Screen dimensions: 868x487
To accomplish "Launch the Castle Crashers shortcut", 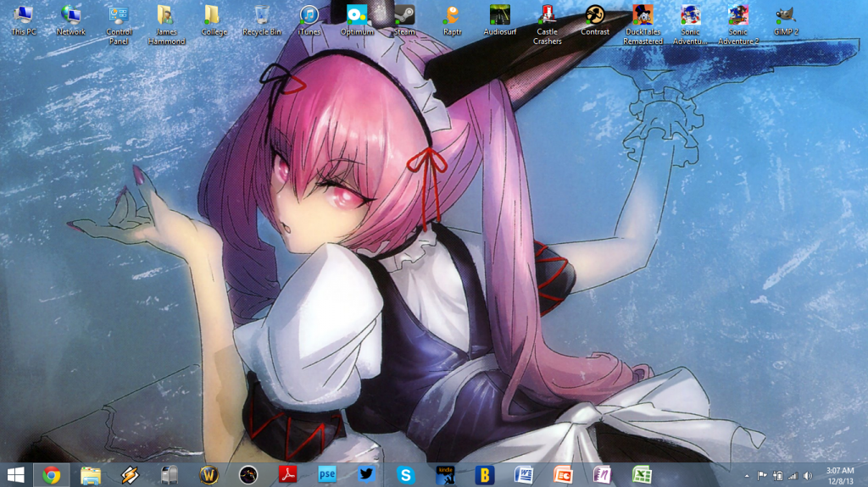I will pos(547,25).
